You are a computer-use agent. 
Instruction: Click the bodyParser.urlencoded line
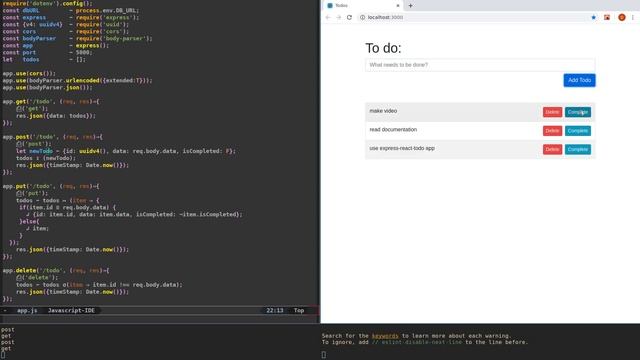tap(77, 80)
